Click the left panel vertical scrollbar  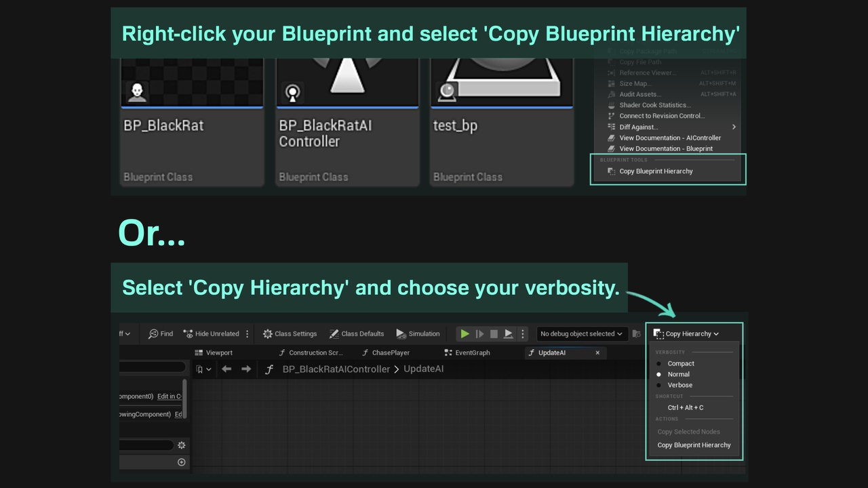coord(184,399)
